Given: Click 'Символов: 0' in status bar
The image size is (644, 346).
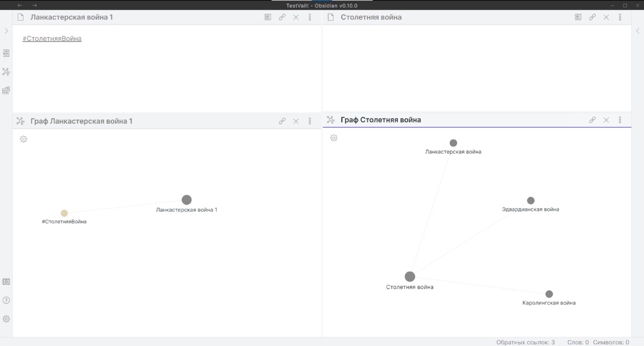Looking at the screenshot, I should (611, 342).
